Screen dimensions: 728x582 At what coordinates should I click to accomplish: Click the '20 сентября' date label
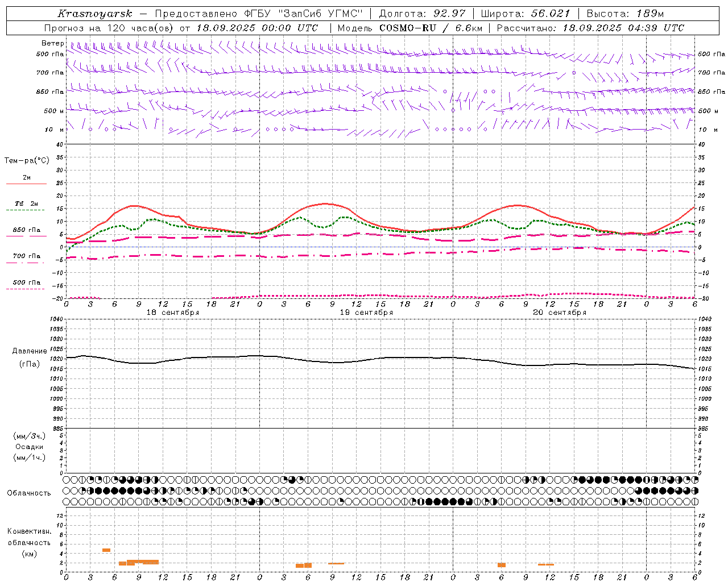click(x=560, y=313)
